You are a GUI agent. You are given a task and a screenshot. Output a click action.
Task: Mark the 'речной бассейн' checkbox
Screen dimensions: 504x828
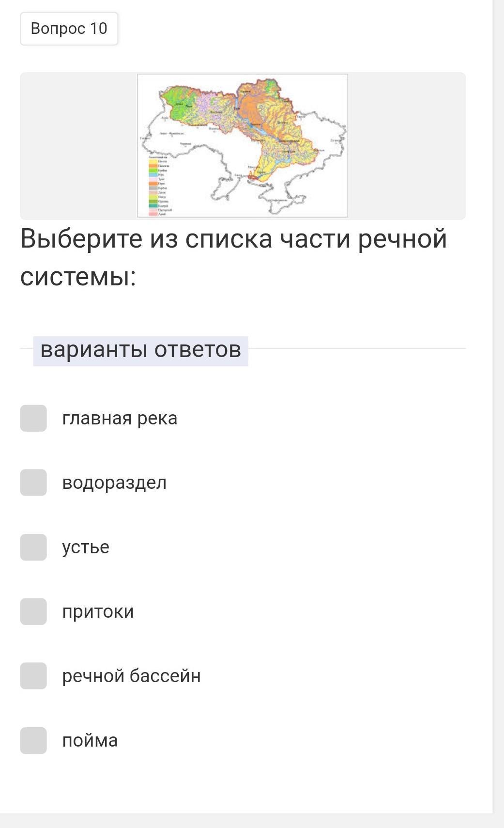(33, 676)
